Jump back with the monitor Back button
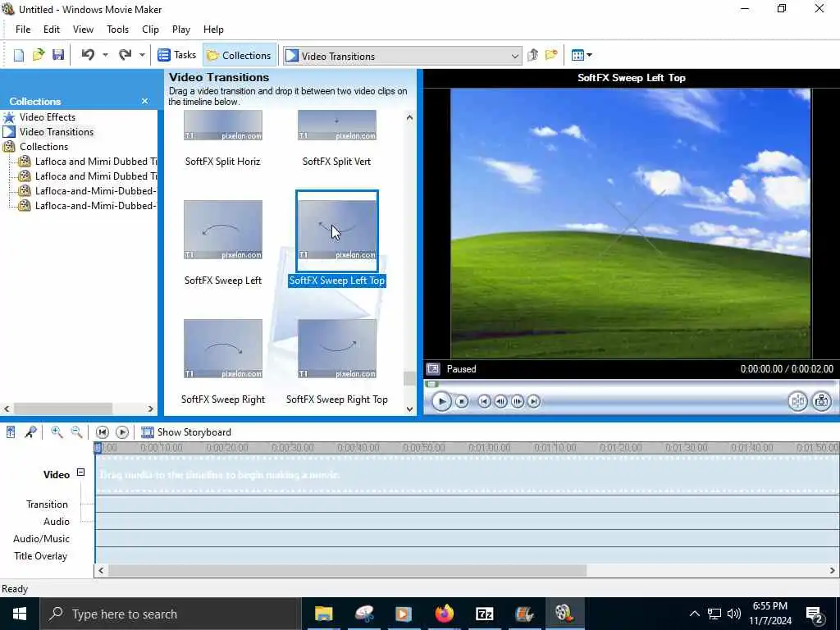 coord(484,401)
